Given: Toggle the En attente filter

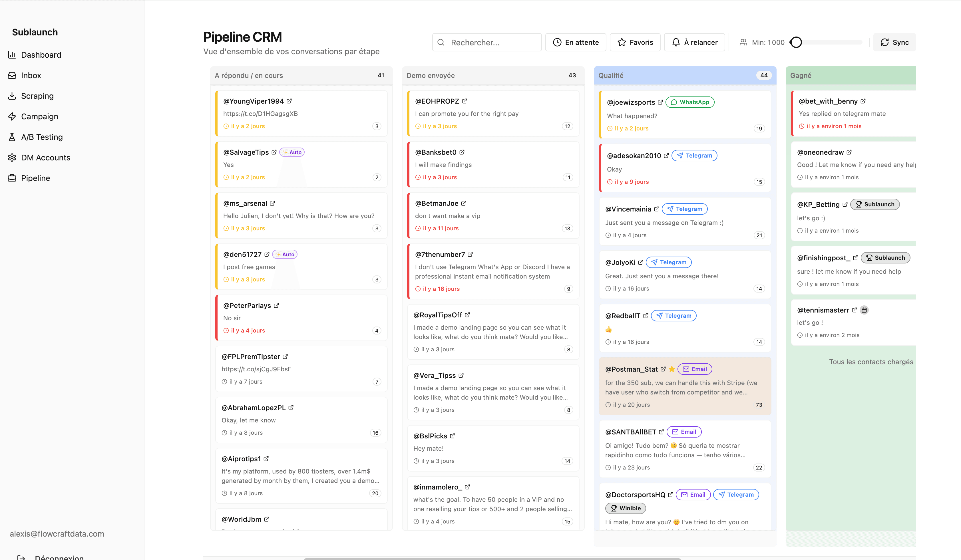Looking at the screenshot, I should click(576, 42).
